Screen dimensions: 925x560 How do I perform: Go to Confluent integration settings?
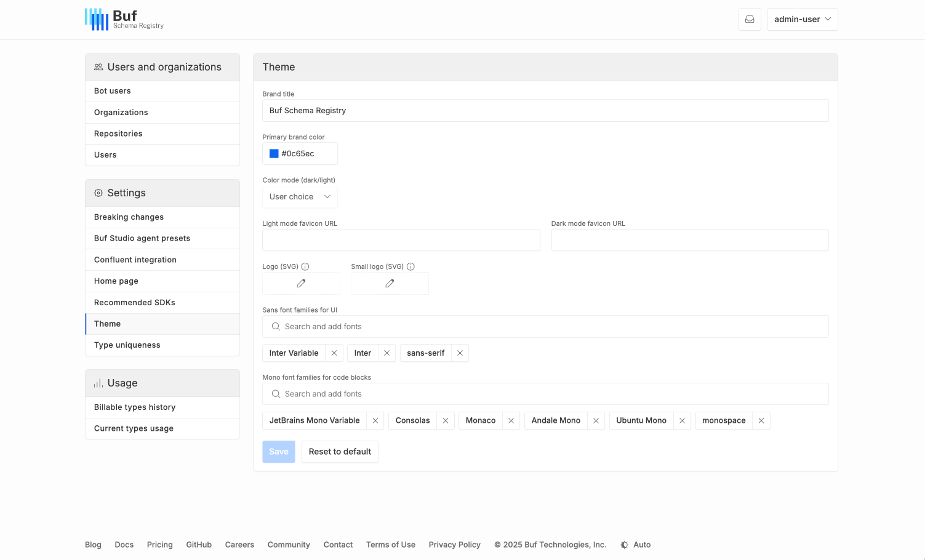(162, 260)
